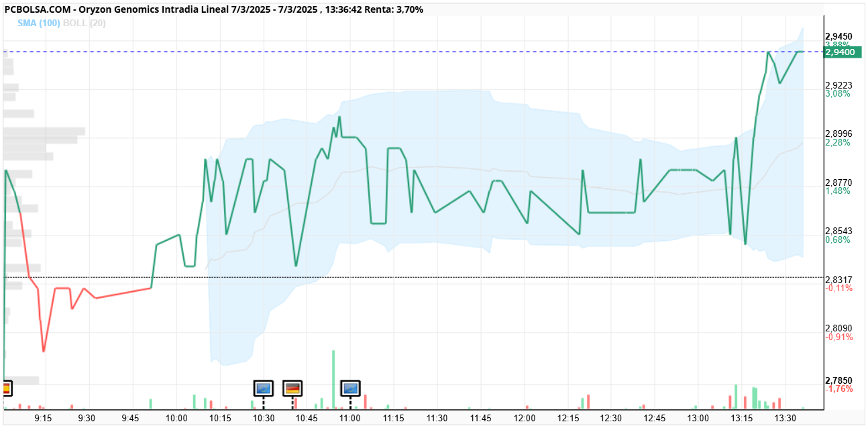Image resolution: width=868 pixels, height=428 pixels.
Task: Click the 10:45 time axis label
Action: tap(307, 418)
